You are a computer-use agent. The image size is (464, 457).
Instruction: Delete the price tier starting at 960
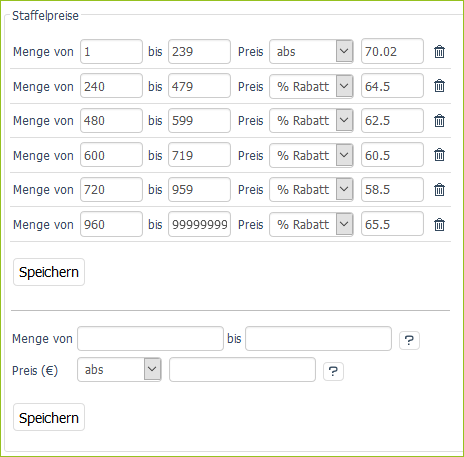(439, 225)
